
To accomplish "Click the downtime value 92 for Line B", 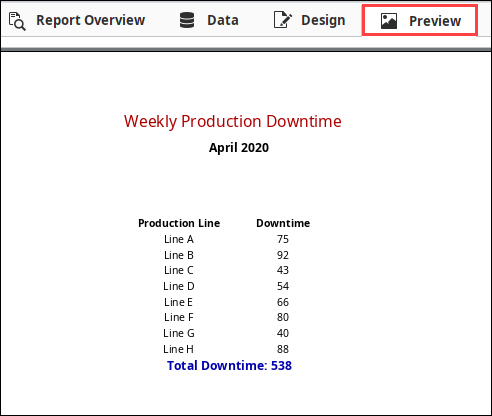I will click(283, 255).
